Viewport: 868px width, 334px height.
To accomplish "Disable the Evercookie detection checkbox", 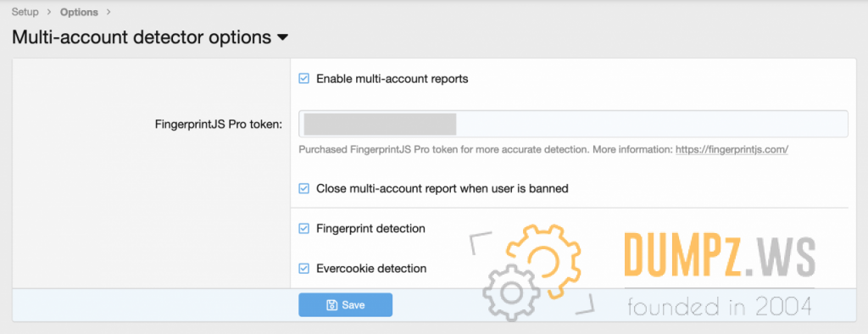I will [x=304, y=269].
